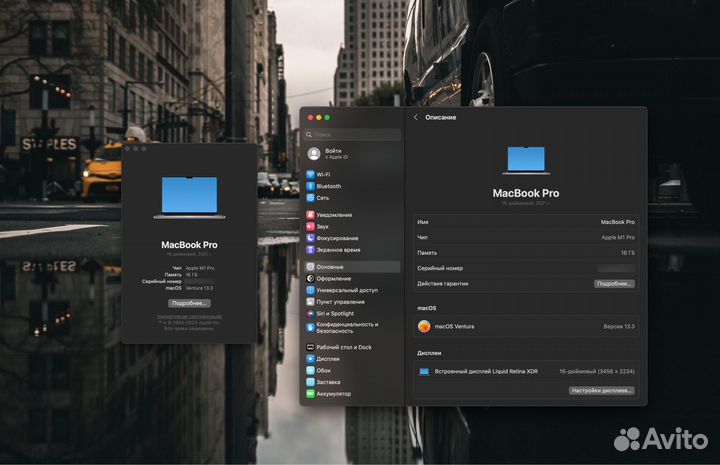Click the Поиск search field

point(352,134)
